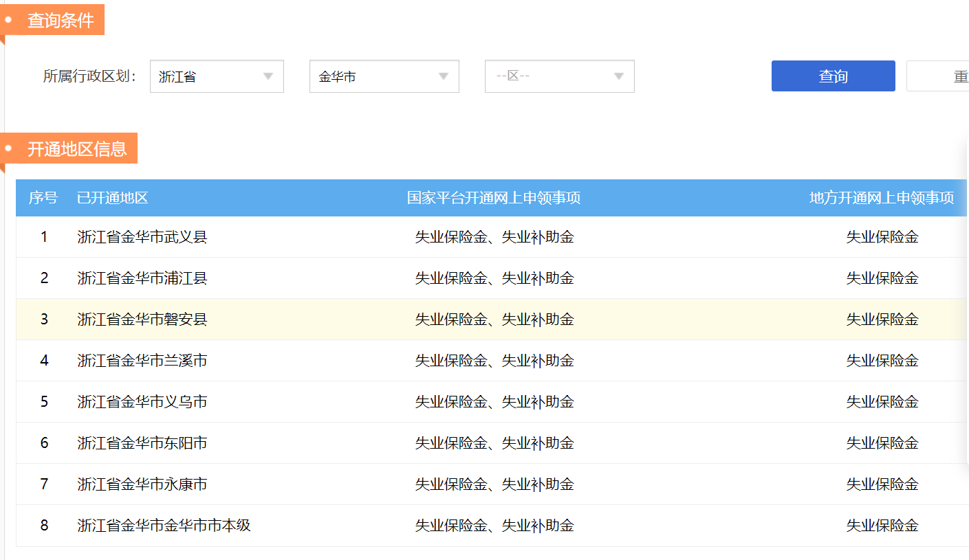Select row 浙江省金华市义乌市
This screenshot has width=969, height=560.
(x=142, y=402)
